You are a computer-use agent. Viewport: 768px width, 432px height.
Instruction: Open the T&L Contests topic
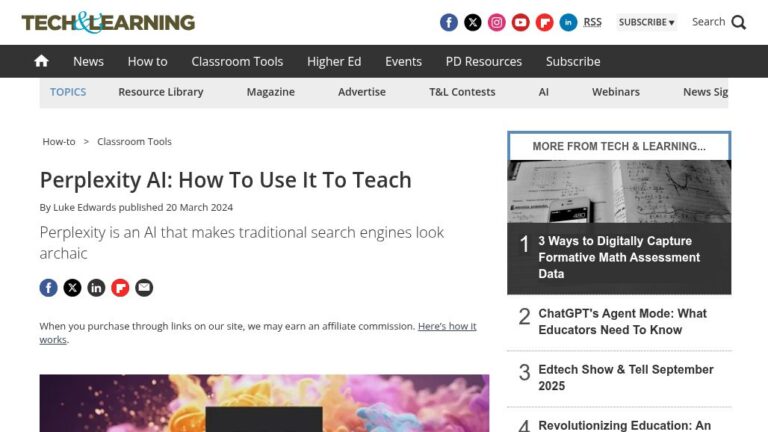[x=462, y=92]
